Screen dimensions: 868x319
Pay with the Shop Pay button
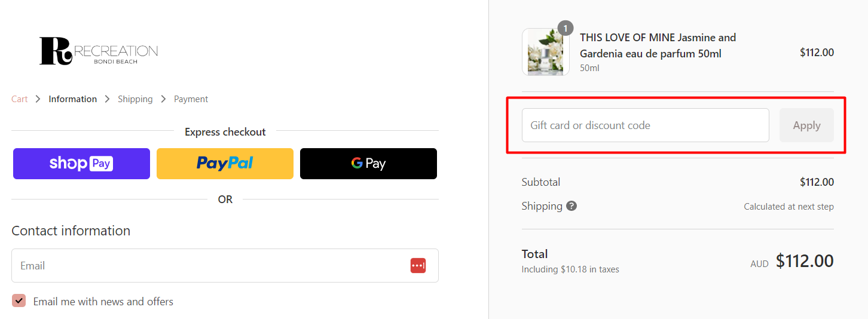[81, 164]
